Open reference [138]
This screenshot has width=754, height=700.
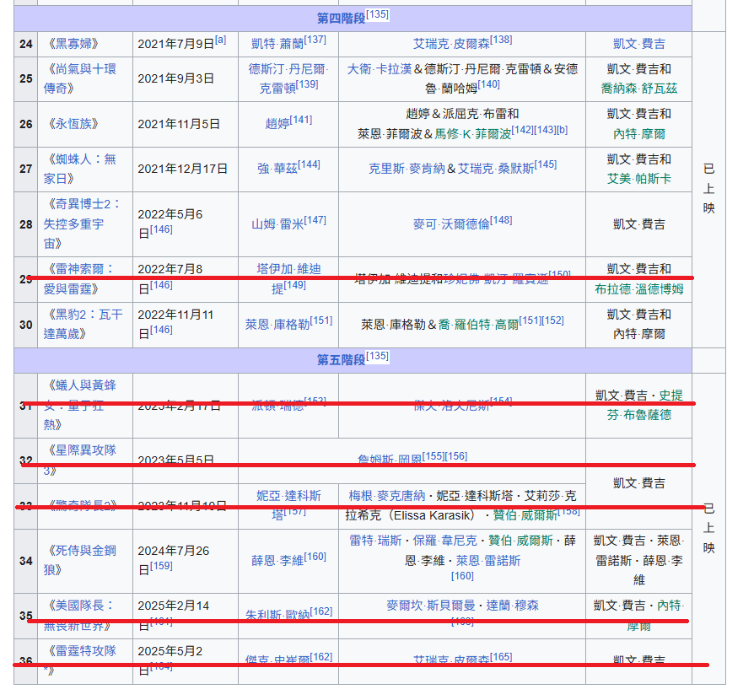coord(501,40)
